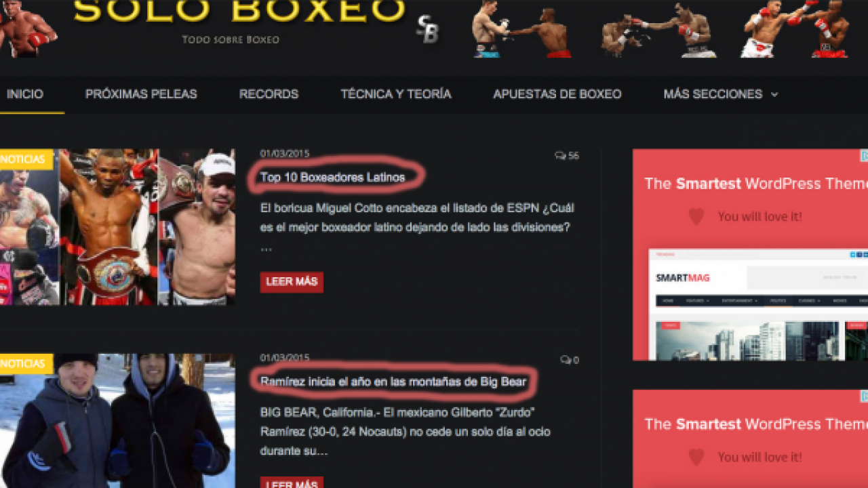The height and width of the screenshot is (488, 868).
Task: Click the heart icon in the top ad
Action: (x=696, y=217)
